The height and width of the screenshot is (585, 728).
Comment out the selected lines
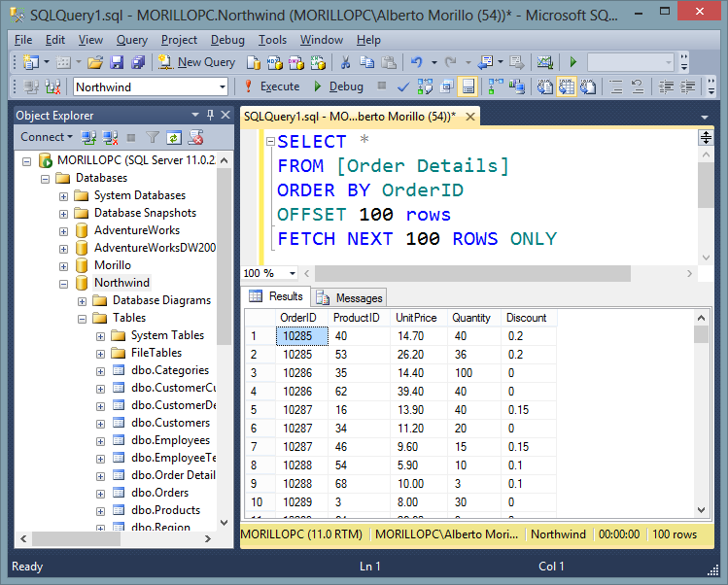click(616, 86)
